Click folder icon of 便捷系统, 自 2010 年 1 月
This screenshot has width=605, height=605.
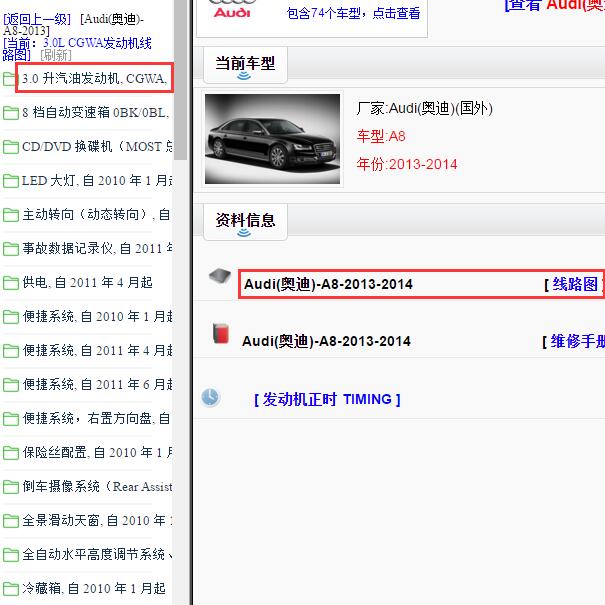(x=10, y=317)
